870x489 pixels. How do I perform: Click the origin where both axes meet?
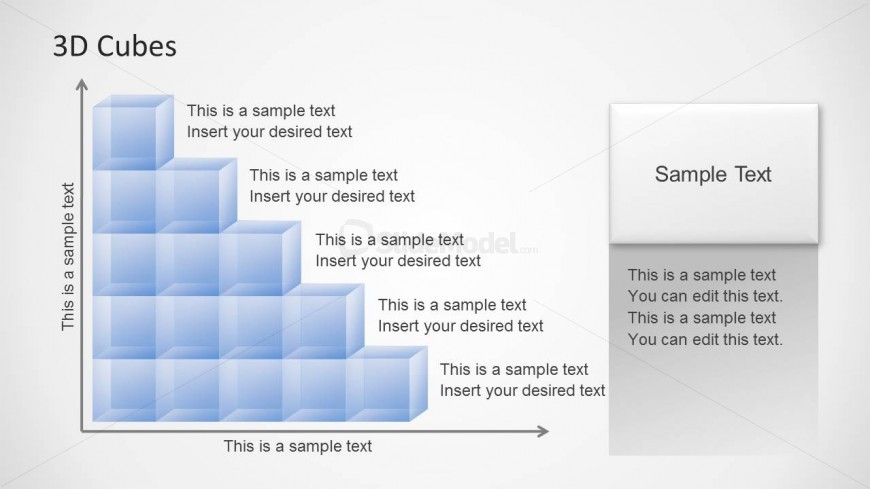[x=81, y=431]
